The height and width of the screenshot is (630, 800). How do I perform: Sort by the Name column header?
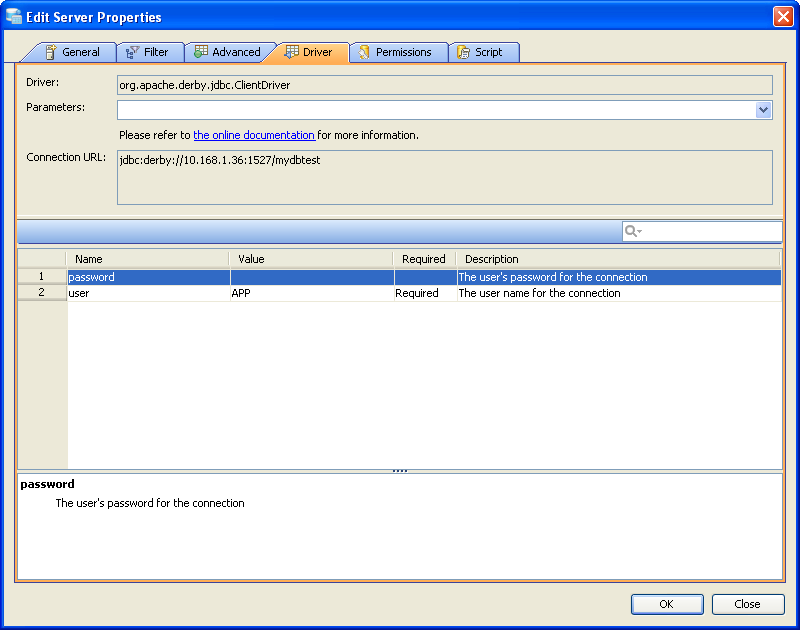pos(148,259)
